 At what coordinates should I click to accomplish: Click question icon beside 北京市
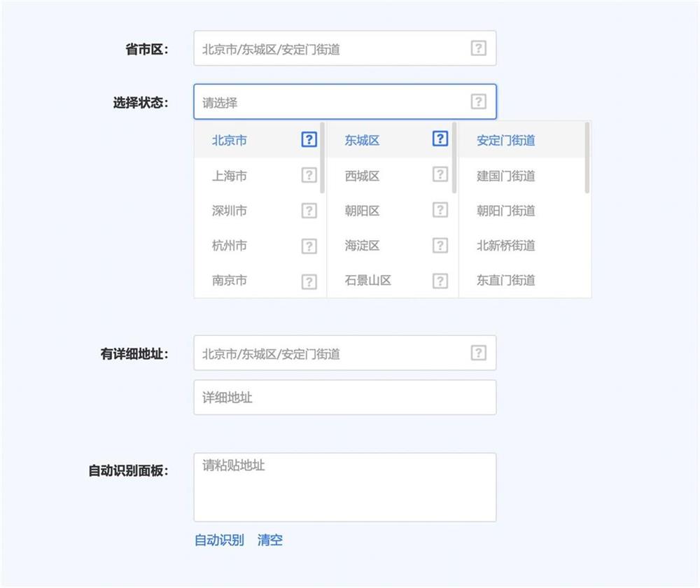pos(309,139)
